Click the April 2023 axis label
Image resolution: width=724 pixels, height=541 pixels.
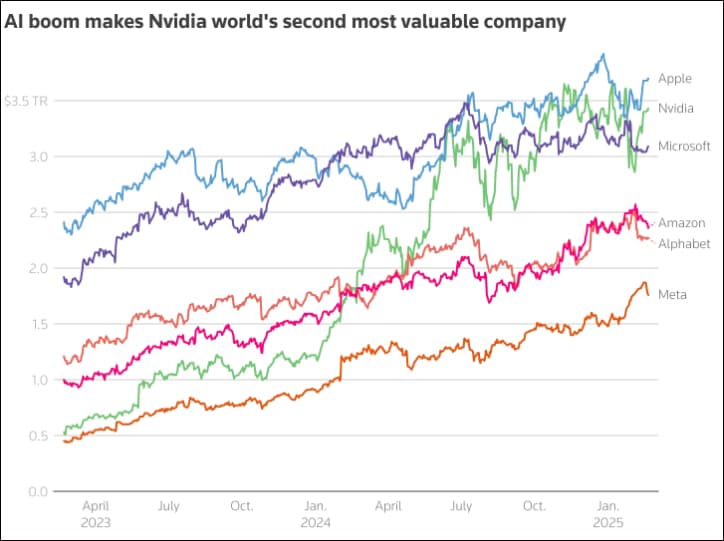click(96, 514)
